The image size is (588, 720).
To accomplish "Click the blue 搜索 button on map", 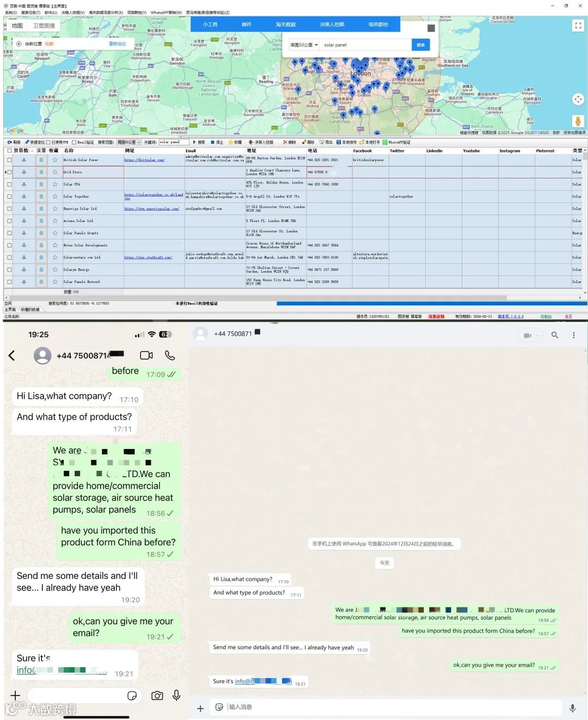I will pyautogui.click(x=420, y=45).
